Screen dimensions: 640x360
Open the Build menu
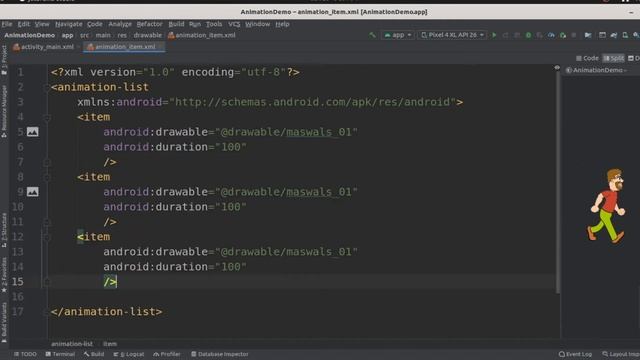[x=176, y=24]
